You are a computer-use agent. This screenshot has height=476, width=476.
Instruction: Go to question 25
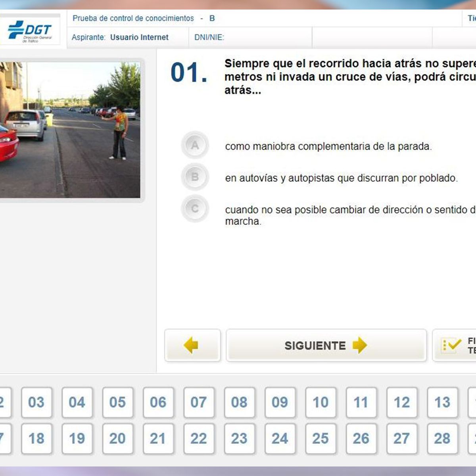tap(321, 438)
